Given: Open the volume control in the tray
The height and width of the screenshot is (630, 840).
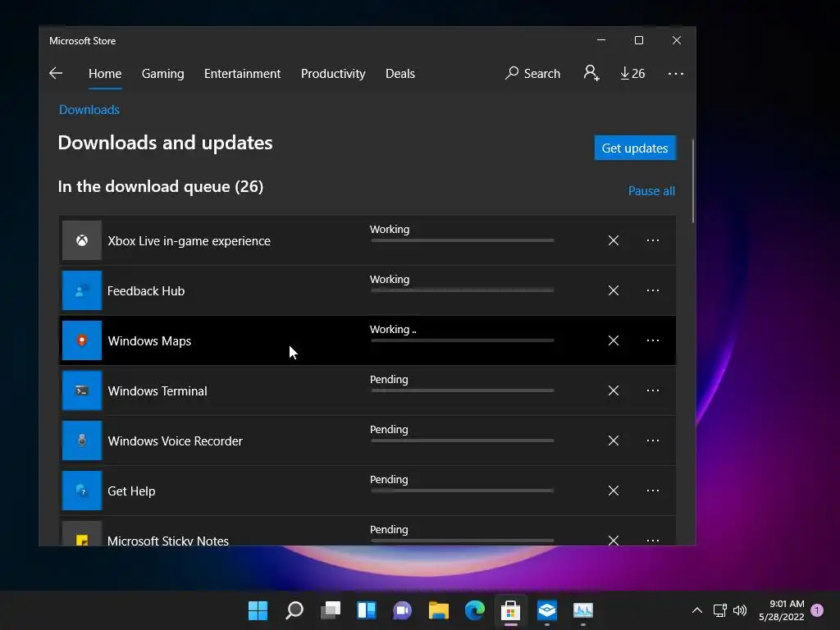Looking at the screenshot, I should [x=740, y=610].
